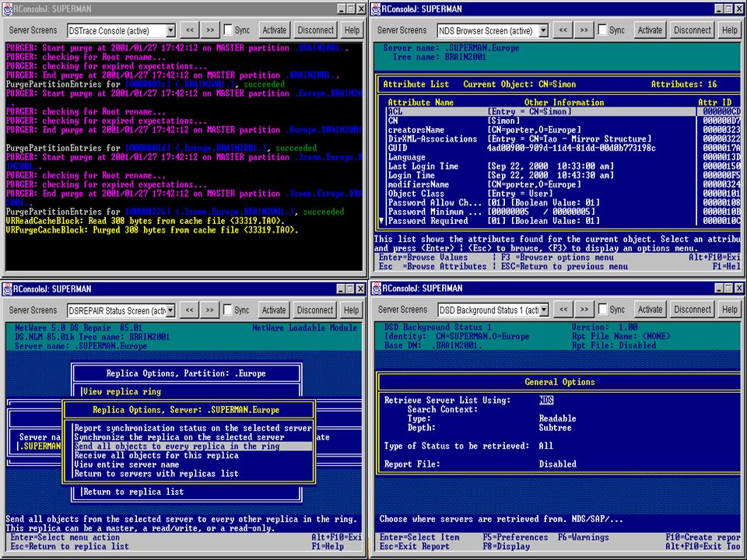Open Help in NDS Browser window
This screenshot has width=747, height=560.
(x=729, y=30)
